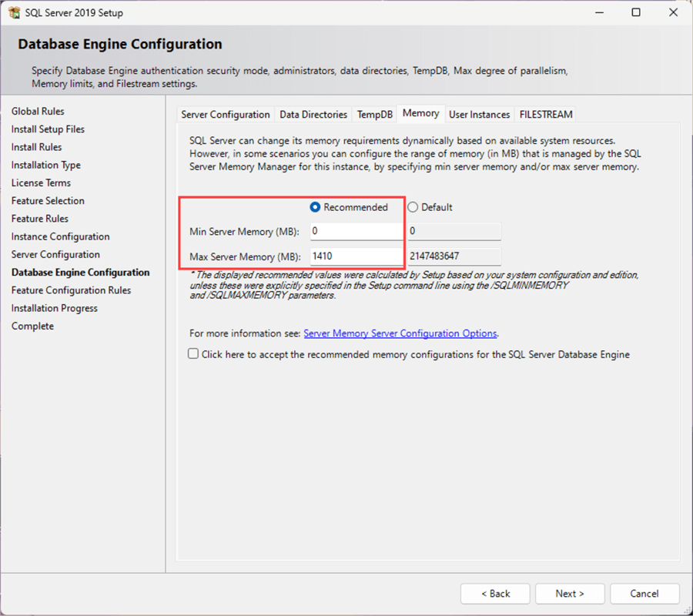Open the User Instances tab
The height and width of the screenshot is (616, 693).
[x=479, y=115]
